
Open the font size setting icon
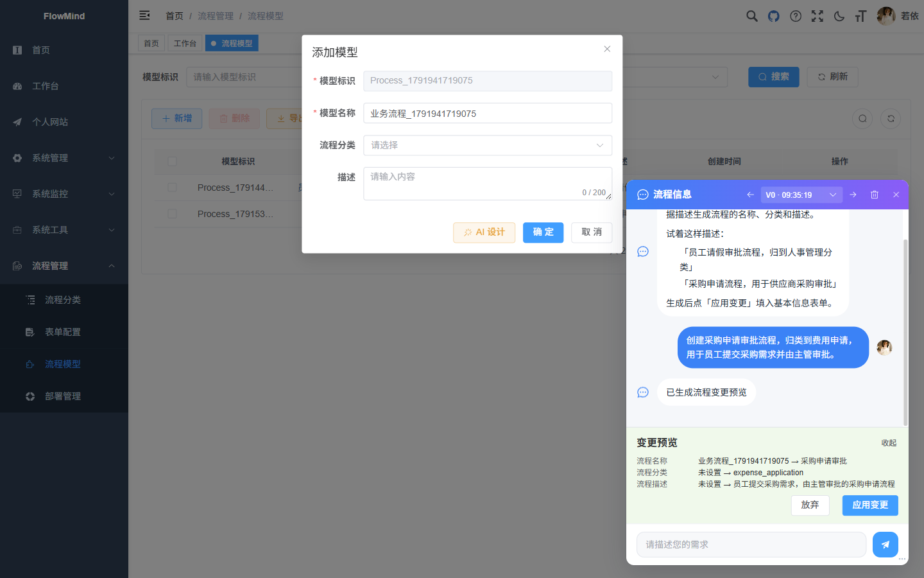tap(860, 16)
